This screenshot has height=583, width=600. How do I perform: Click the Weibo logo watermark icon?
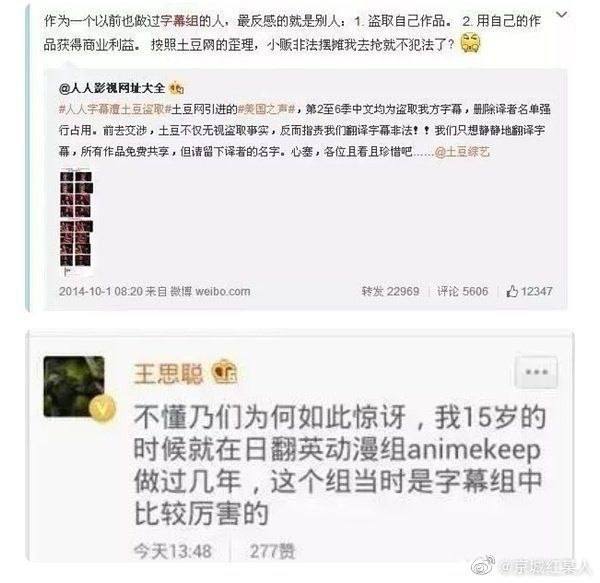pos(483,566)
